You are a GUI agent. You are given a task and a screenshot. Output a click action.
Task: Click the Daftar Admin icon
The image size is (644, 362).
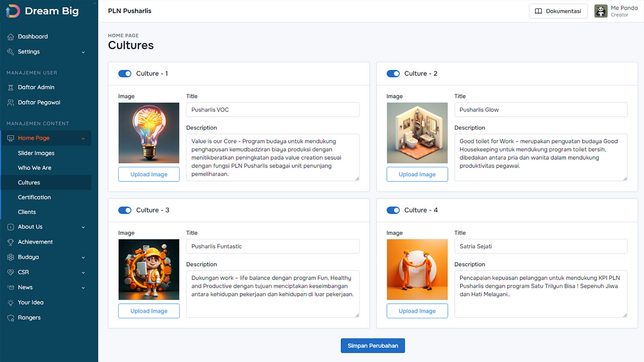[11, 87]
